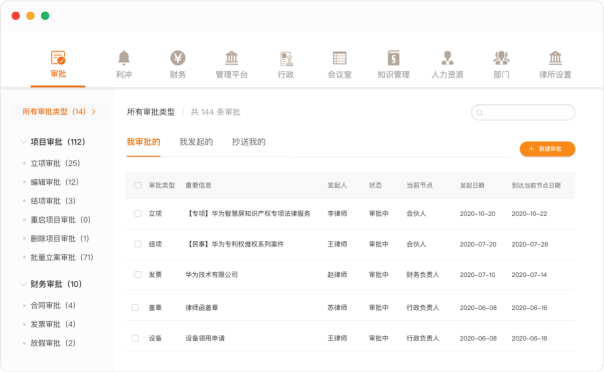This screenshot has width=604, height=372.
Task: Click initiator 赵律师 in 发票 row
Action: pos(337,275)
